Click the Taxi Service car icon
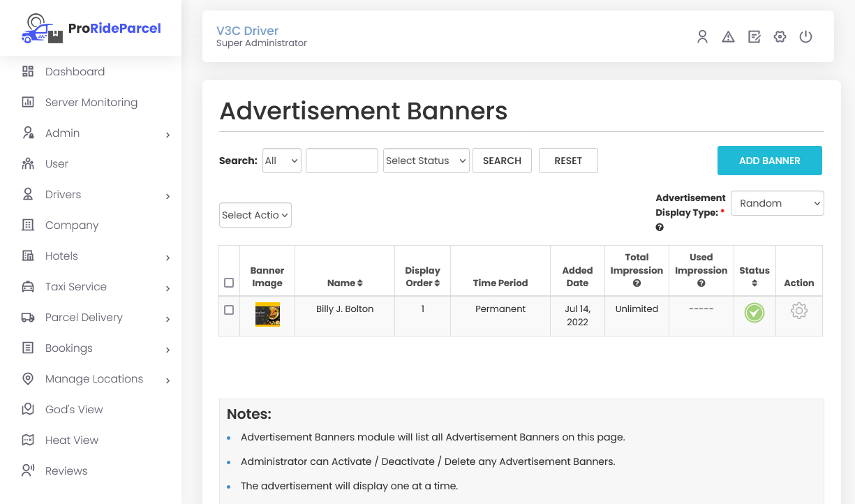This screenshot has height=504, width=855. click(28, 286)
